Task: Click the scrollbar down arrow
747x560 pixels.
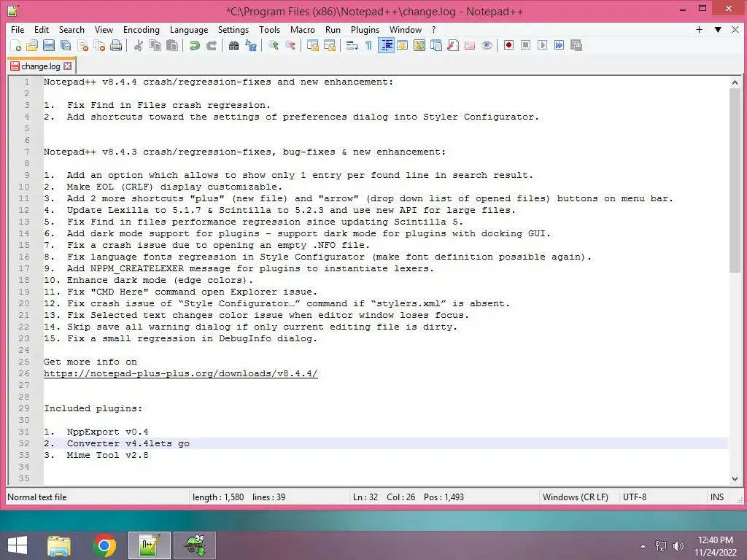Action: [735, 478]
